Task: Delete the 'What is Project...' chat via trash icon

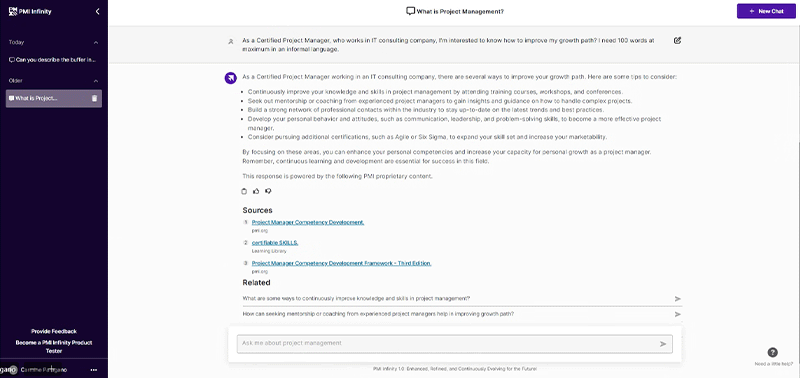Action: (x=94, y=98)
